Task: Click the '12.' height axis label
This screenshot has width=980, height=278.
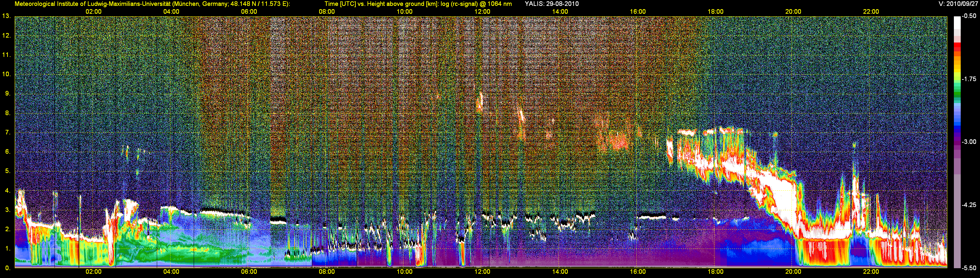Action: [x=7, y=35]
